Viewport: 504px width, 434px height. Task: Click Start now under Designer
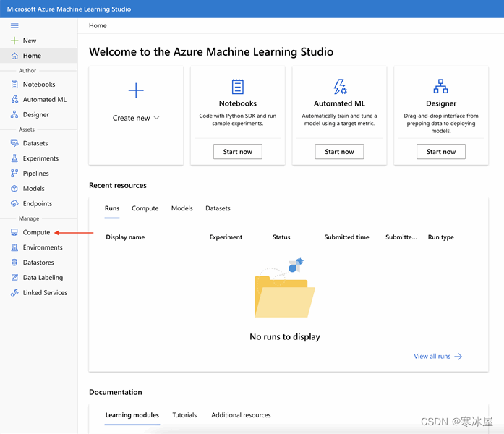(x=441, y=151)
